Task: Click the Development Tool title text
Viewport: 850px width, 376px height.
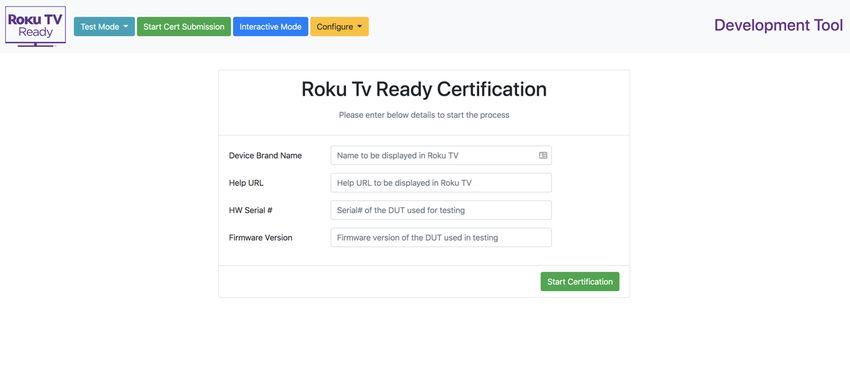Action: 778,25
